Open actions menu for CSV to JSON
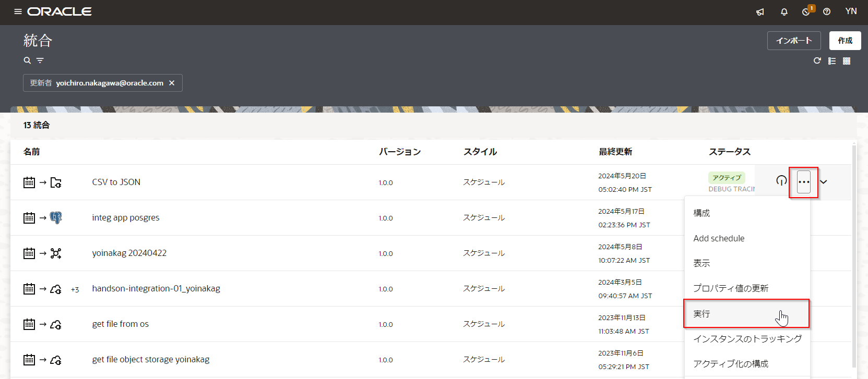The width and height of the screenshot is (868, 379). pyautogui.click(x=804, y=182)
